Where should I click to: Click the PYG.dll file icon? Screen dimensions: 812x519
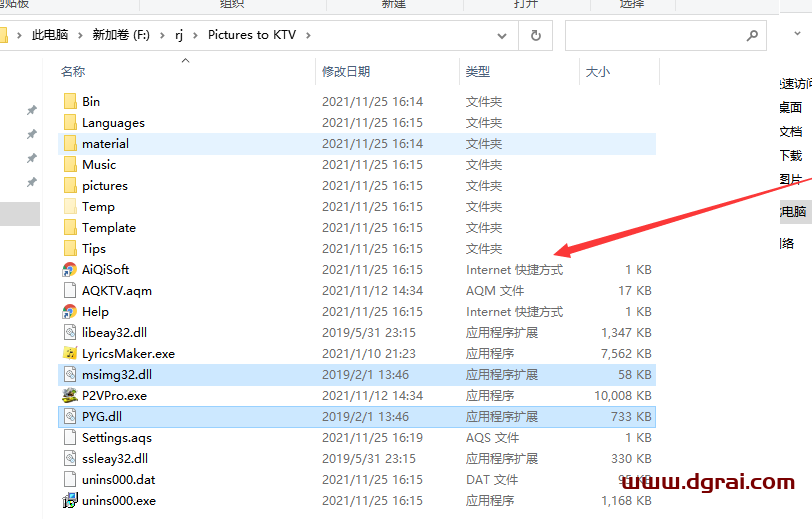(70, 416)
